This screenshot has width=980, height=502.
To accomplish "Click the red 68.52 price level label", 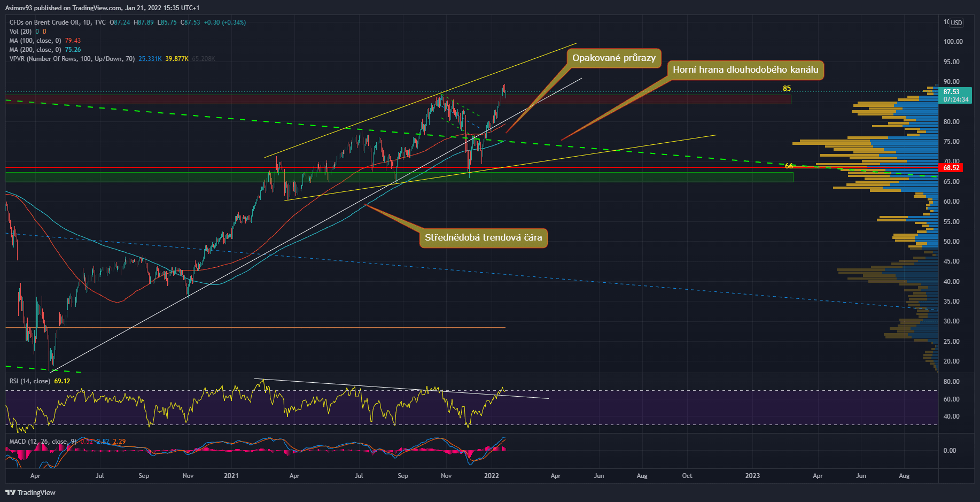I will pyautogui.click(x=951, y=168).
